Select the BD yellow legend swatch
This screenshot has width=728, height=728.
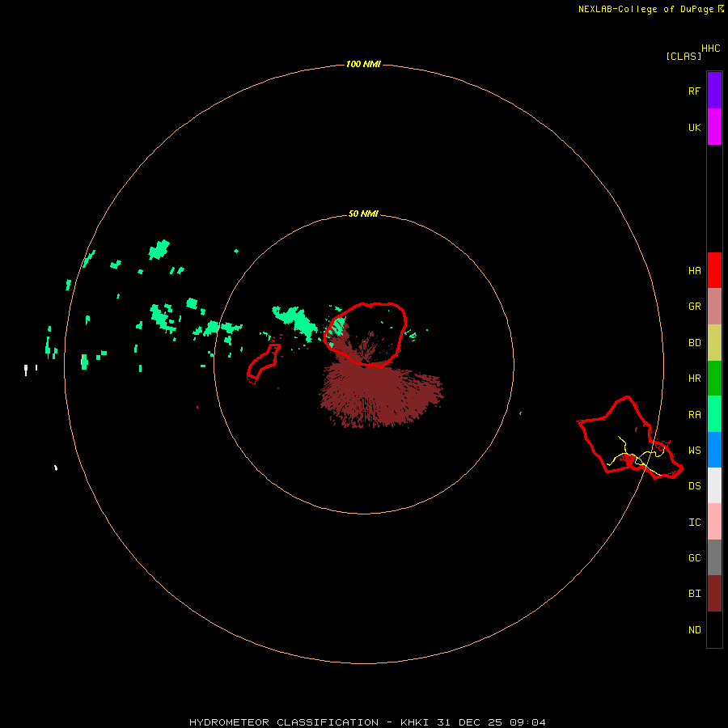pyautogui.click(x=714, y=343)
